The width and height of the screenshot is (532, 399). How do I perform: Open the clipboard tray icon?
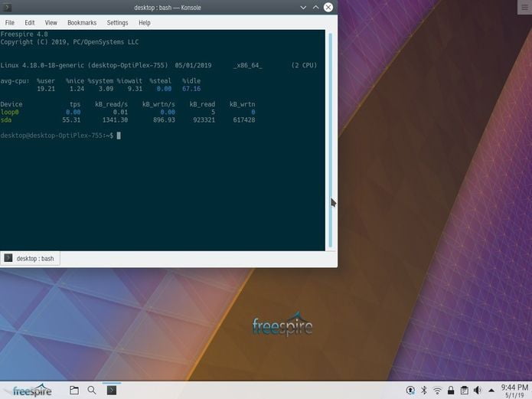(464, 391)
